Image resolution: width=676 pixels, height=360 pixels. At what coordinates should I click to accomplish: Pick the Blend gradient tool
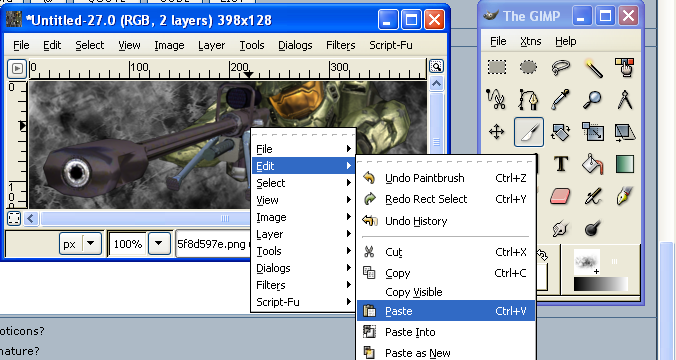point(625,164)
